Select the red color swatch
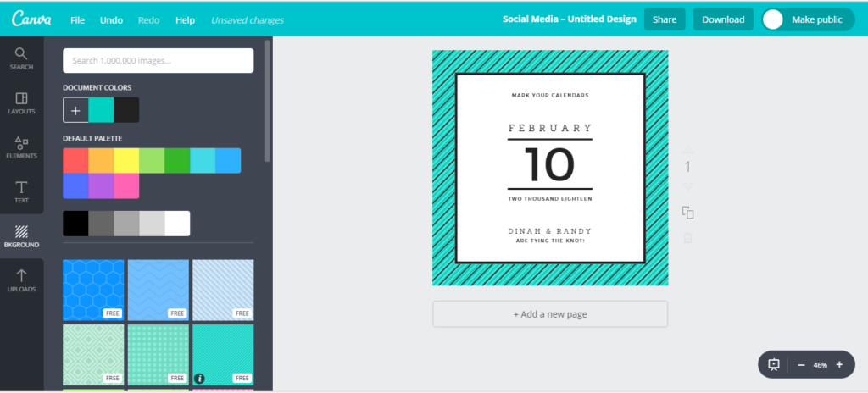 [x=75, y=161]
